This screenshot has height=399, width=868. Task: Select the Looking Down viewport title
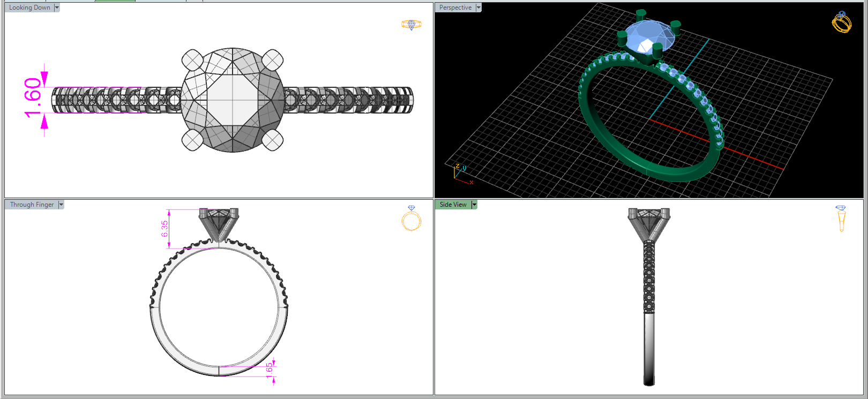click(x=29, y=7)
